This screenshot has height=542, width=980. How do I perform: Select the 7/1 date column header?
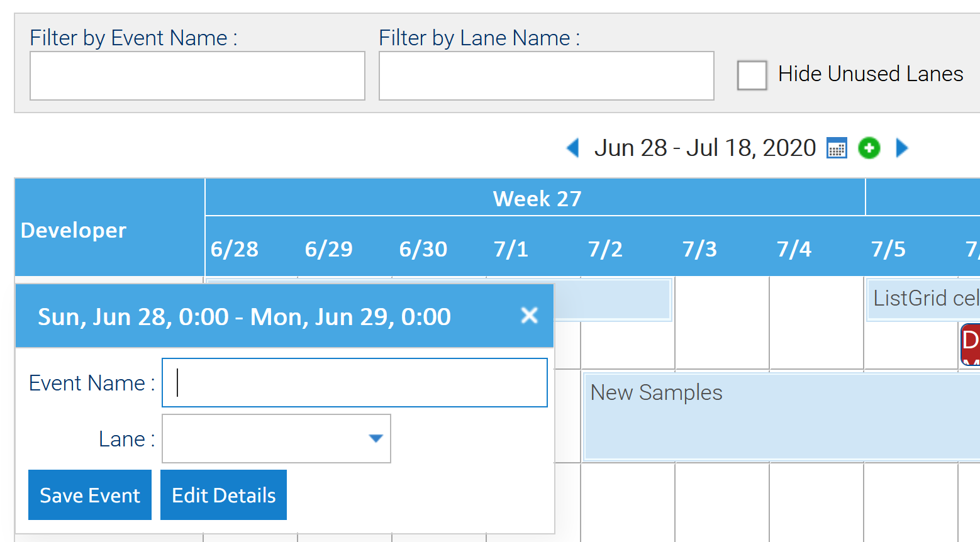pyautogui.click(x=510, y=249)
